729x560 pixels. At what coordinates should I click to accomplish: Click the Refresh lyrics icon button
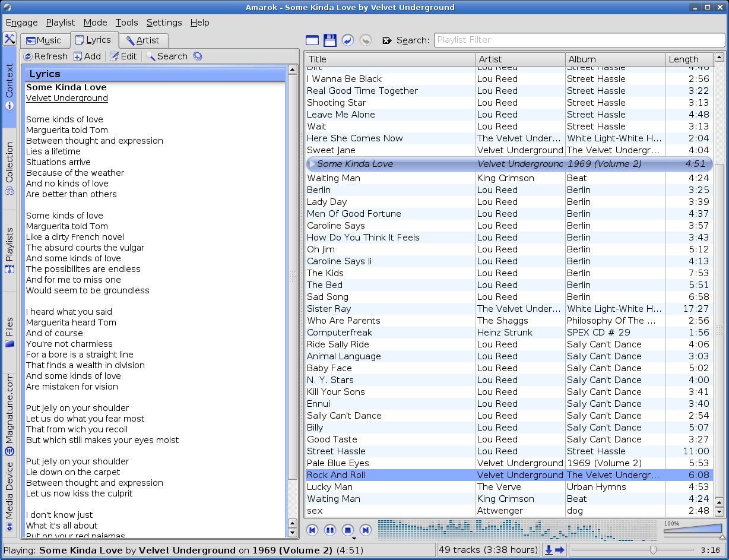click(x=46, y=56)
